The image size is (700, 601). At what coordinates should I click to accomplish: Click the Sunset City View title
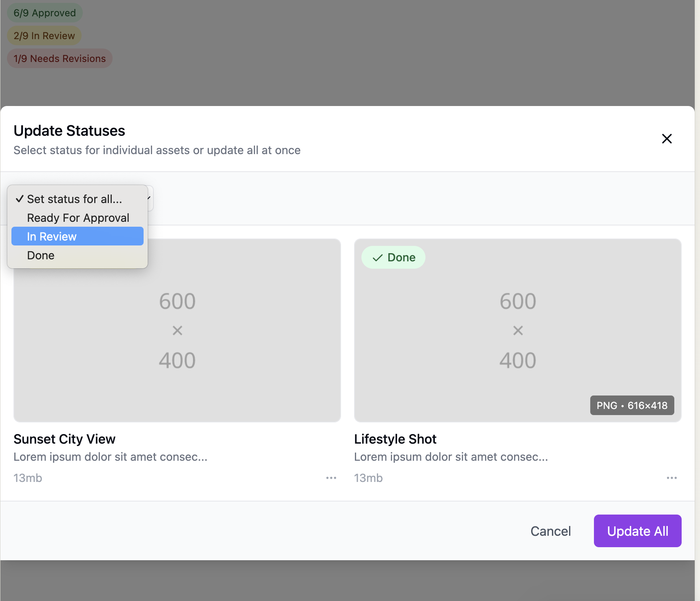(64, 439)
